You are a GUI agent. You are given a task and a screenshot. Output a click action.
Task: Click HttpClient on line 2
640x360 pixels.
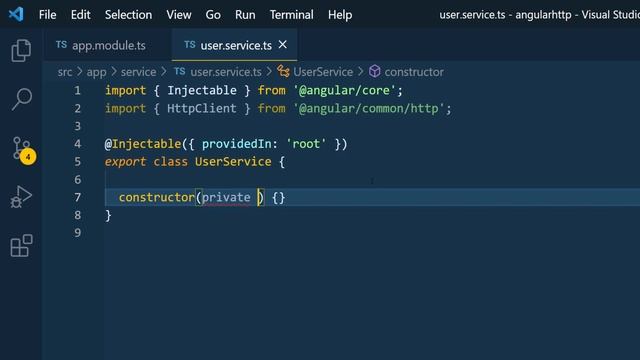[202, 109]
